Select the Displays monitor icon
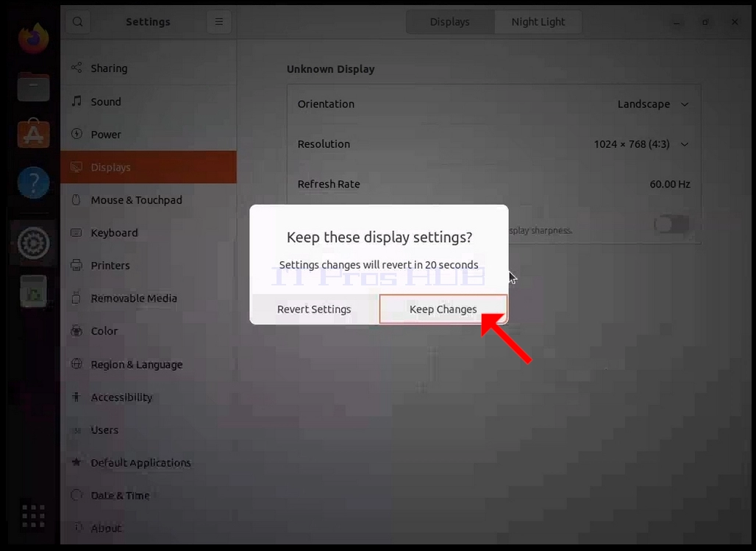756x551 pixels. (x=76, y=167)
